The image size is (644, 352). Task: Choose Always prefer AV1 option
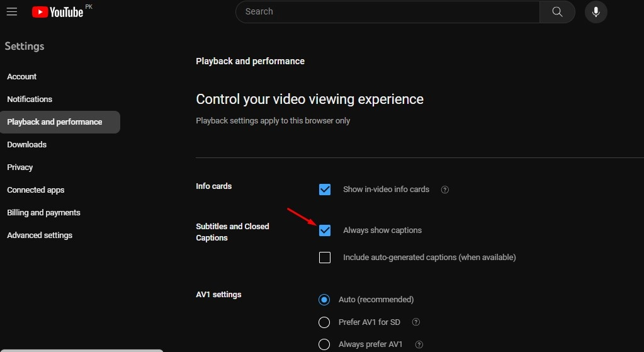tap(324, 344)
